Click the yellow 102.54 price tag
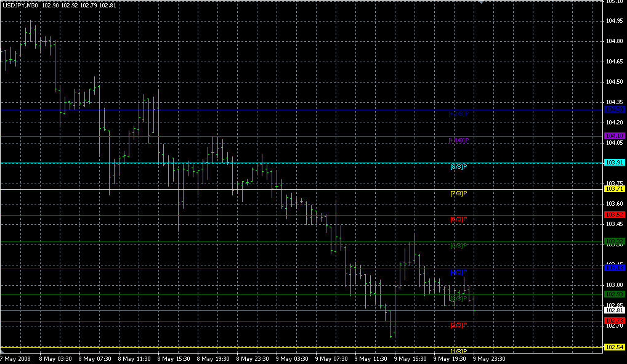 pyautogui.click(x=615, y=347)
